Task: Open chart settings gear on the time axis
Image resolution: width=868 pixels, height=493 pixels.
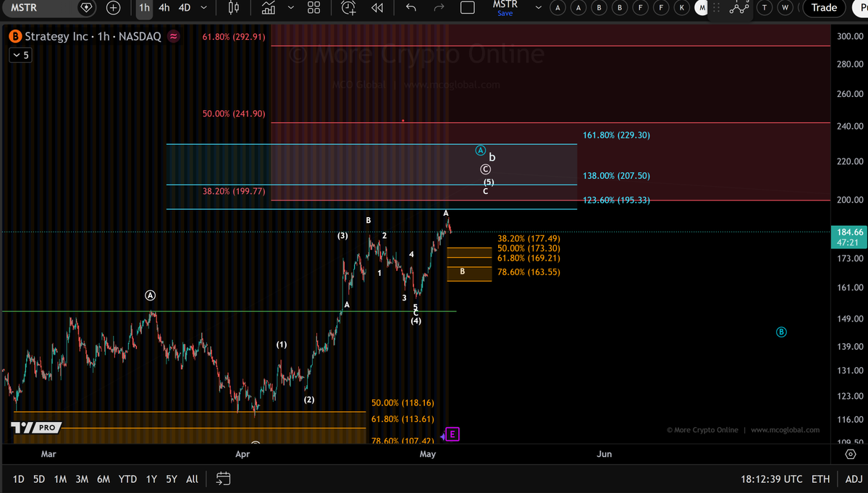Action: point(851,454)
